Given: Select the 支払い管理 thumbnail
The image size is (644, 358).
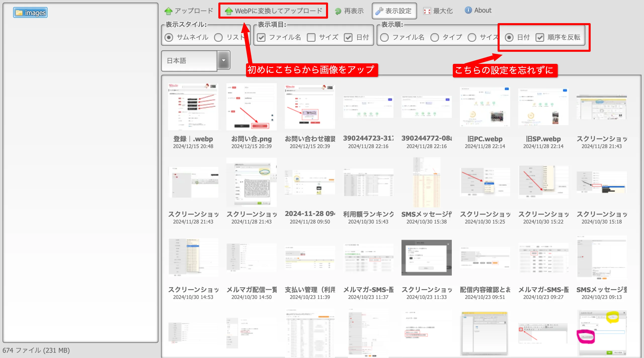Looking at the screenshot, I should pyautogui.click(x=310, y=257).
